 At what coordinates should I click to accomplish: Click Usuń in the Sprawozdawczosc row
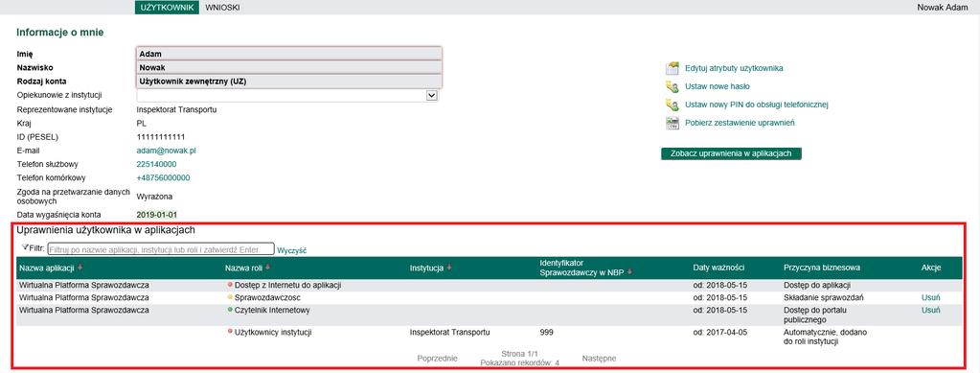(x=930, y=298)
